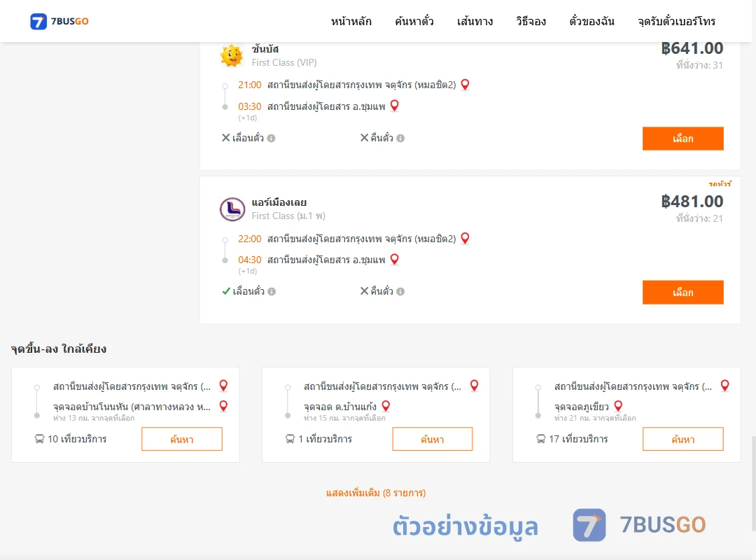Click the แอร์เมืองเลย operator logo icon
The width and height of the screenshot is (756, 560).
232,209
